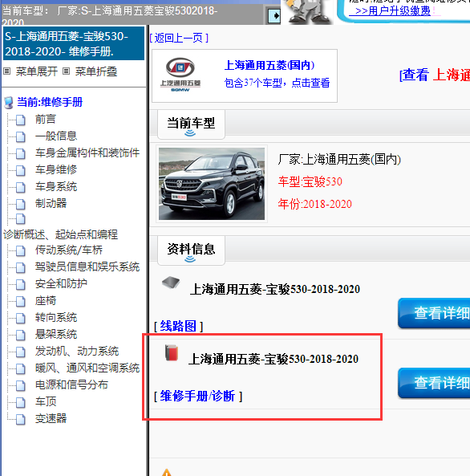Select the 资料信息 tab
The width and height of the screenshot is (470, 476).
pos(191,250)
